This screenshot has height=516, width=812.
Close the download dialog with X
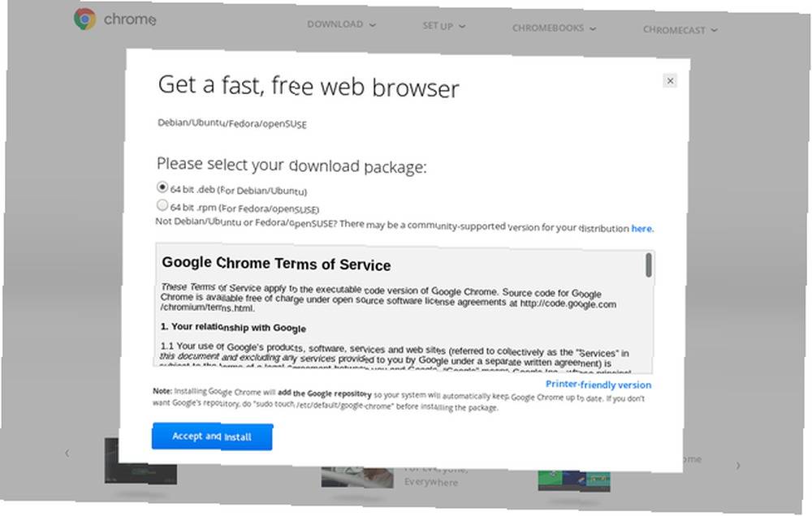(670, 81)
